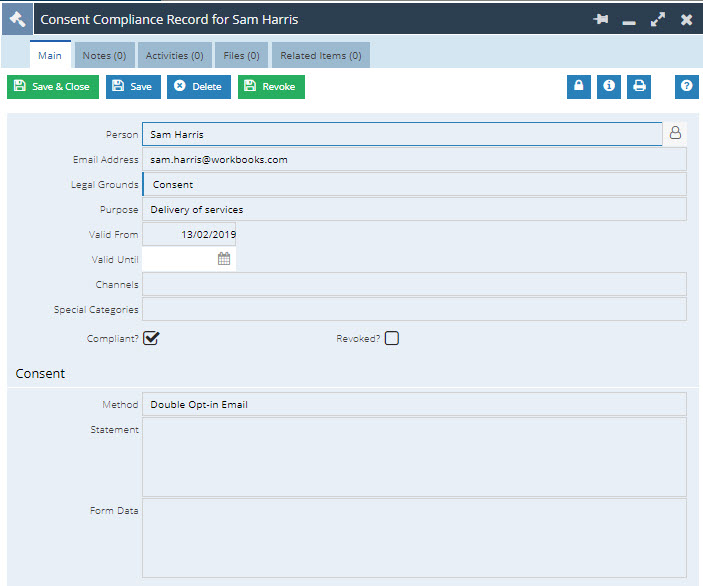Click the Consent section heading
The width and height of the screenshot is (703, 586).
pyautogui.click(x=40, y=373)
